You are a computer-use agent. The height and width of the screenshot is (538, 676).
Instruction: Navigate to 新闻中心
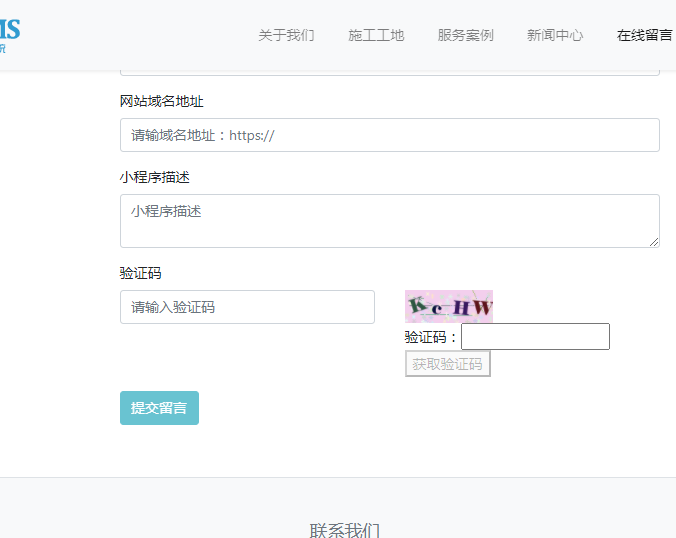555,35
